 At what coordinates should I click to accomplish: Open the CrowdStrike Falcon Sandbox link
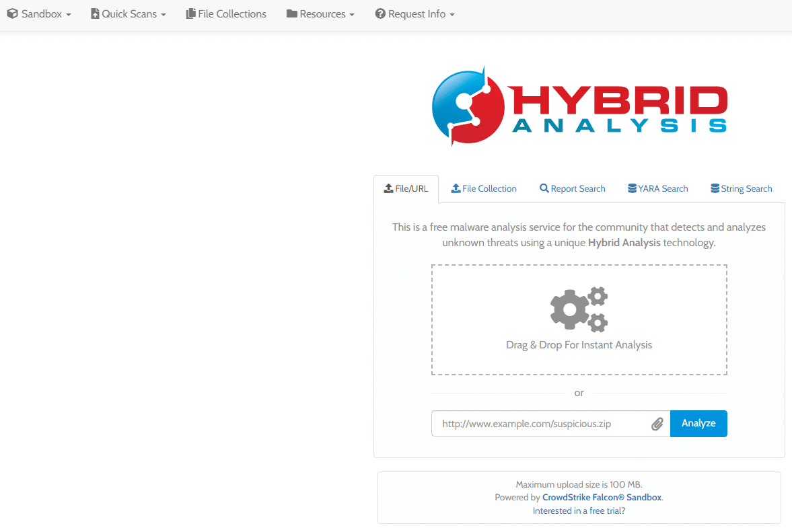pos(602,497)
